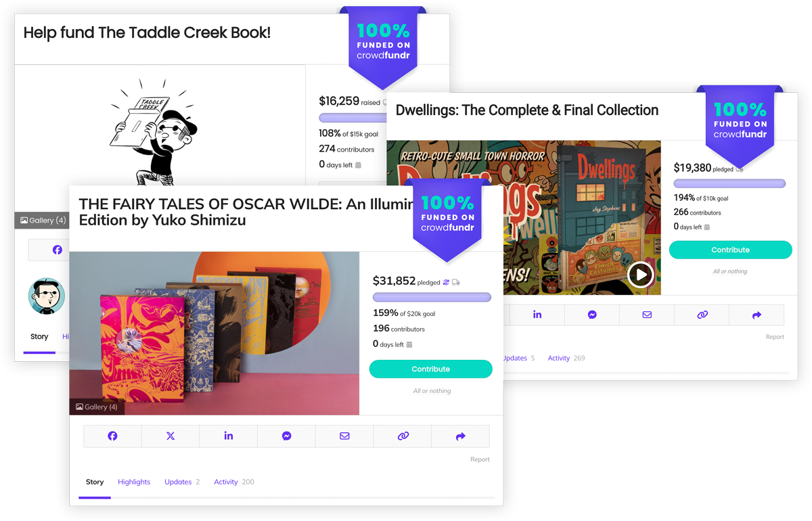This screenshot has width=812, height=521.
Task: Click Dwellings email share icon
Action: tap(647, 315)
